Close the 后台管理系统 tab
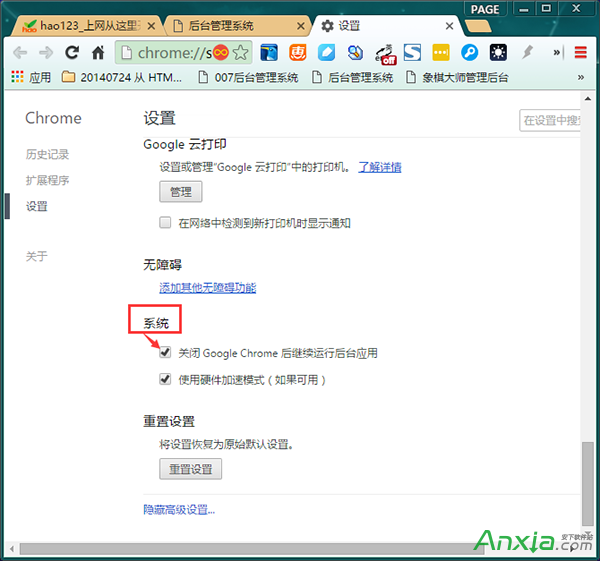The image size is (600, 561). pyautogui.click(x=301, y=26)
